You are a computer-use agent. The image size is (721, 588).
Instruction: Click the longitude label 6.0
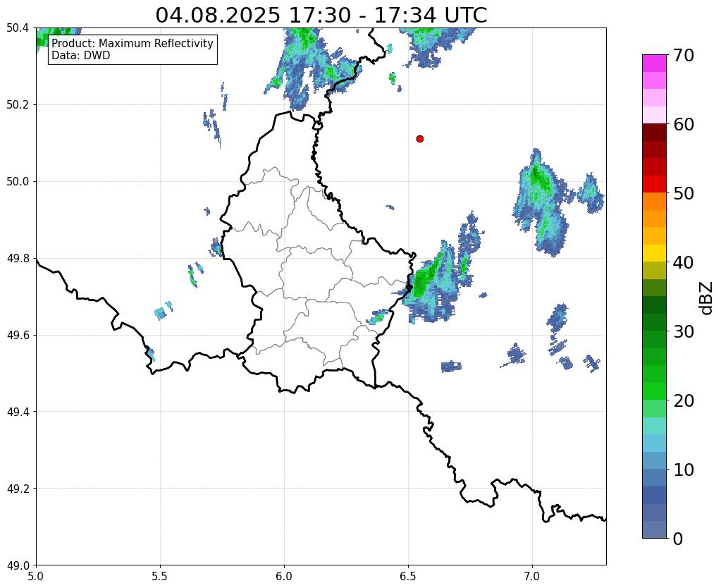click(284, 576)
